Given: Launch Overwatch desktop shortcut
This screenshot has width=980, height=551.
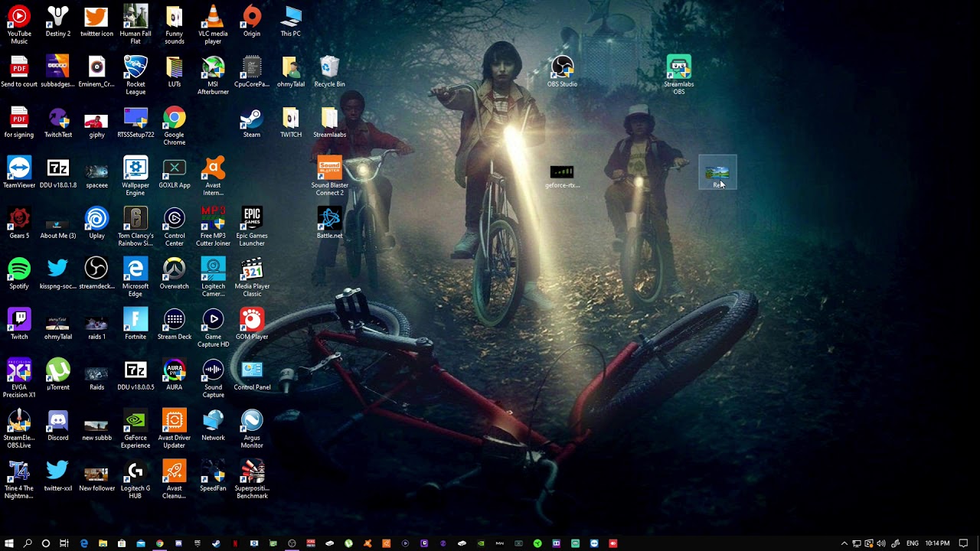Looking at the screenshot, I should [175, 274].
